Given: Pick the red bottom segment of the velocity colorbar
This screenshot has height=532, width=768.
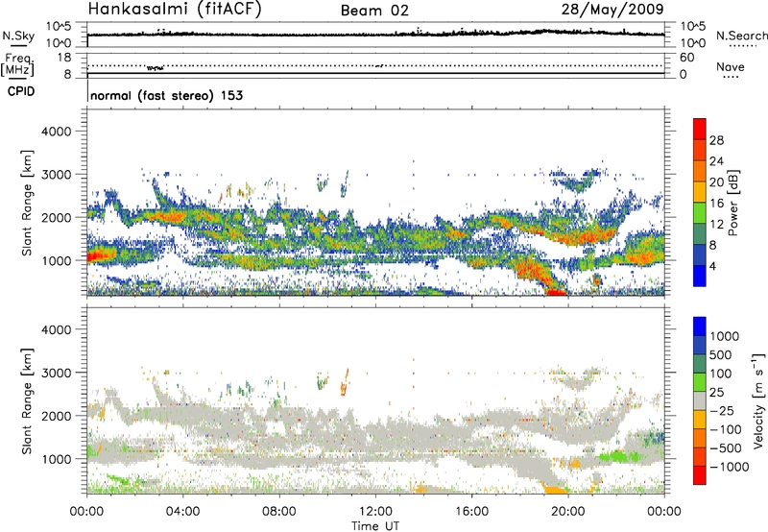Looking at the screenshot, I should tap(700, 475).
